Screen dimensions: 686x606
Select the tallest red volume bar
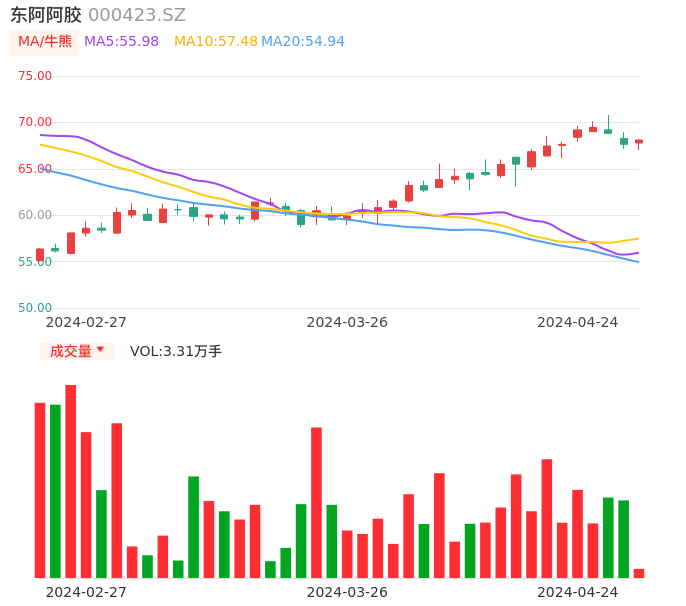point(71,481)
